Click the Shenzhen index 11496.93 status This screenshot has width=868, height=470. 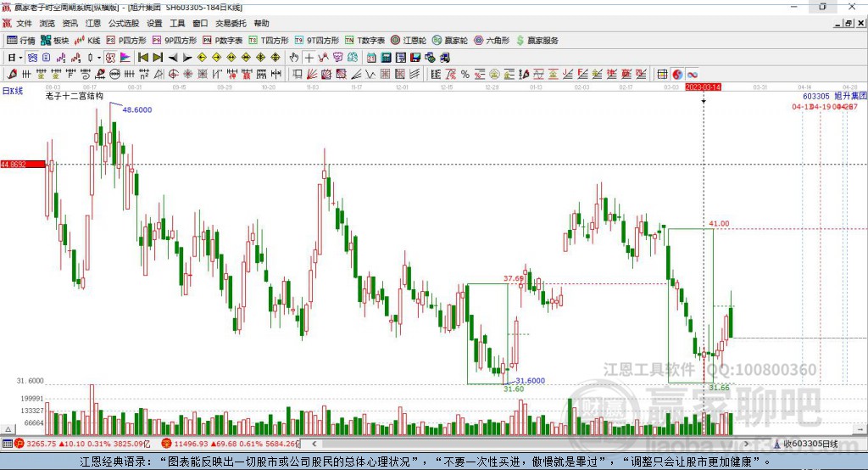[x=231, y=444]
